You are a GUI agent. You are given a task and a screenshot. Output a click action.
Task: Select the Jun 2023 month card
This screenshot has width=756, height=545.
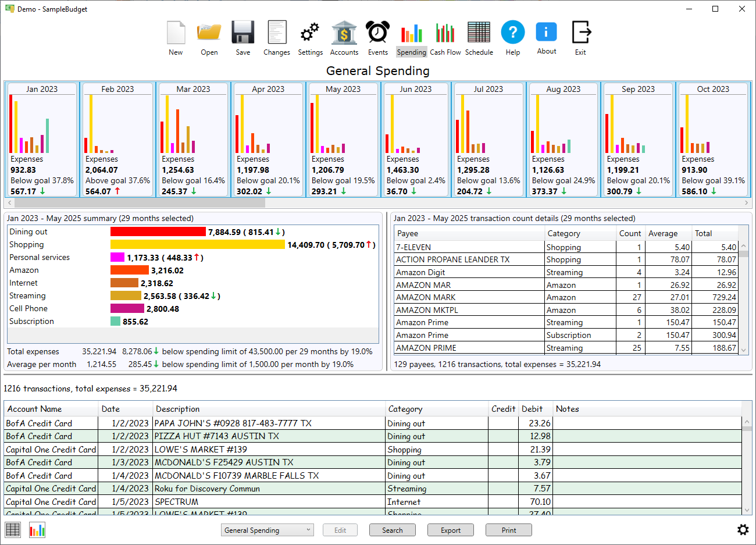click(416, 140)
